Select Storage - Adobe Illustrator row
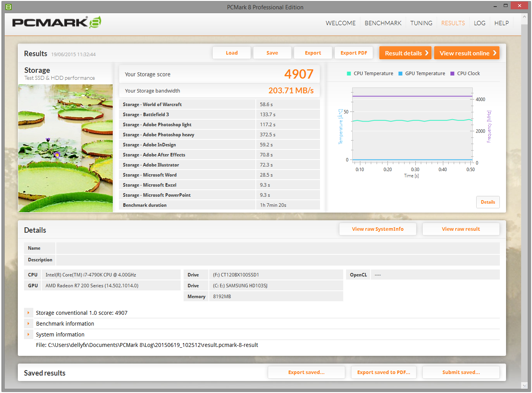 [x=219, y=165]
